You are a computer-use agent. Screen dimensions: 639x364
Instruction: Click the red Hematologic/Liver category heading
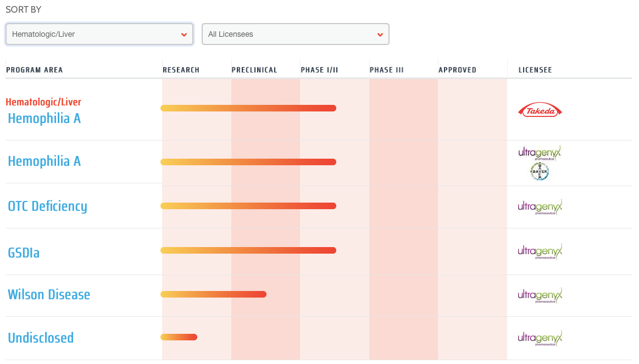(43, 102)
